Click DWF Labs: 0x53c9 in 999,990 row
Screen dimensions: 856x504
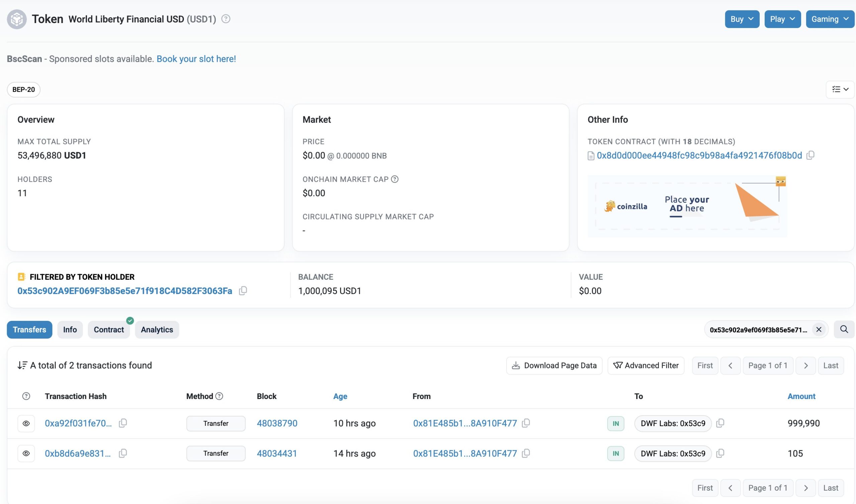(x=672, y=423)
